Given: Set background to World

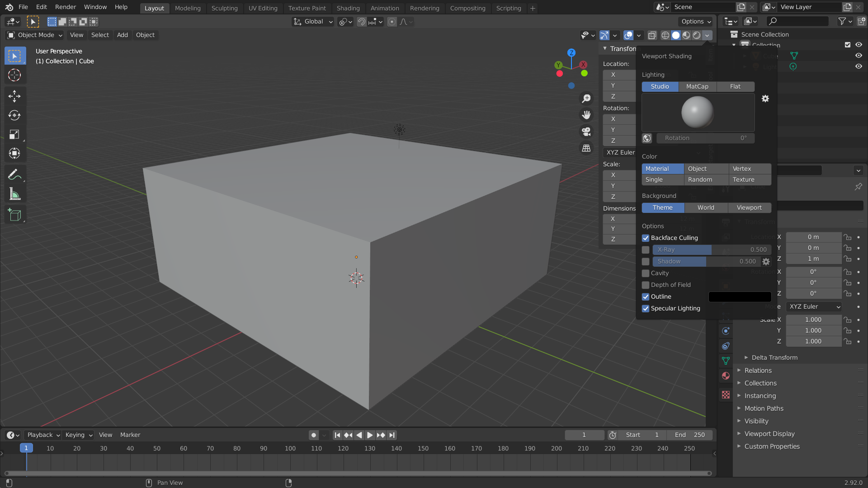Looking at the screenshot, I should 706,208.
